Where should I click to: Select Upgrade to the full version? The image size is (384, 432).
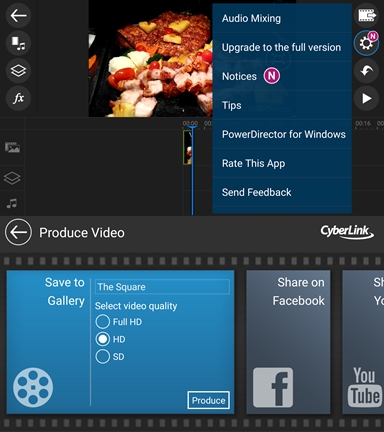tap(282, 47)
